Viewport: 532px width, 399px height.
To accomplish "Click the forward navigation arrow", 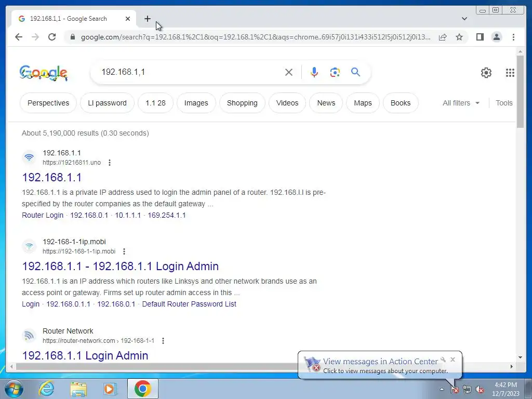I will click(x=35, y=37).
